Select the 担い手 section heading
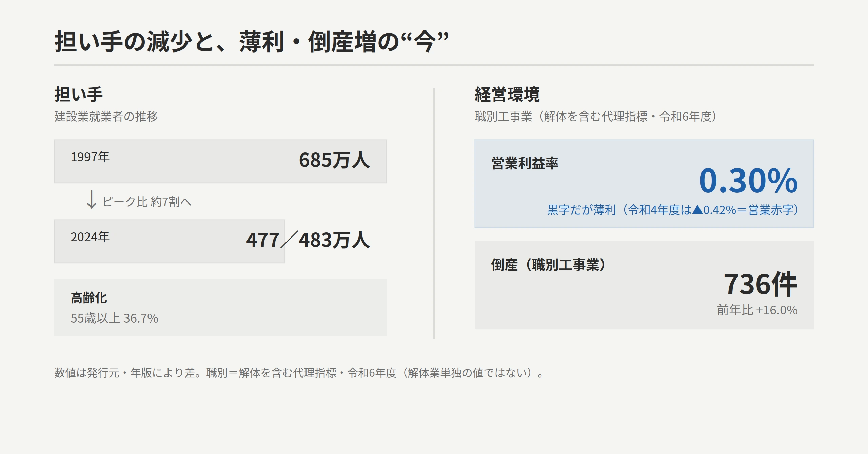The image size is (868, 454). pos(78,94)
